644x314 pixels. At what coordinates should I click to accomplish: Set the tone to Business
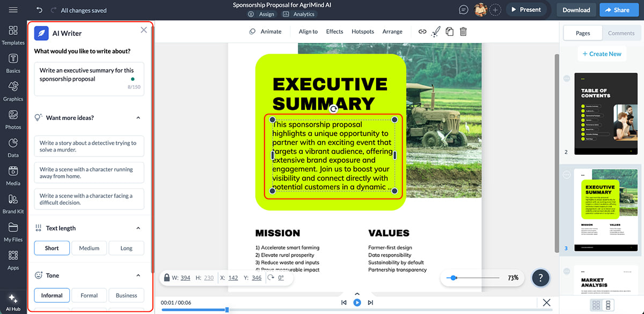click(126, 295)
